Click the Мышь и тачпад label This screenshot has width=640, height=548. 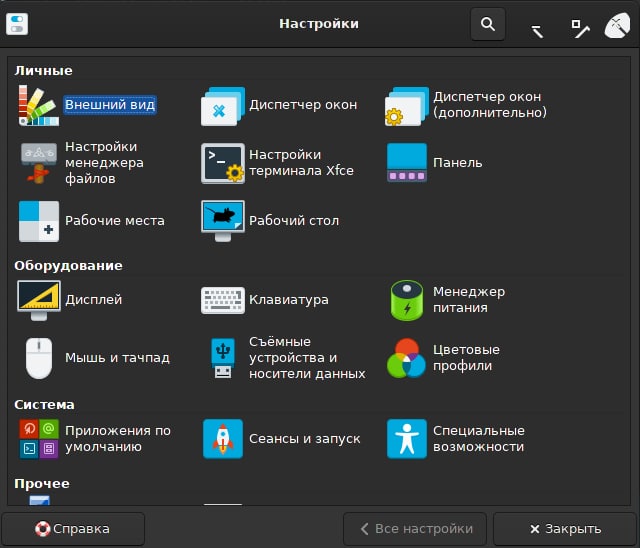pos(117,358)
